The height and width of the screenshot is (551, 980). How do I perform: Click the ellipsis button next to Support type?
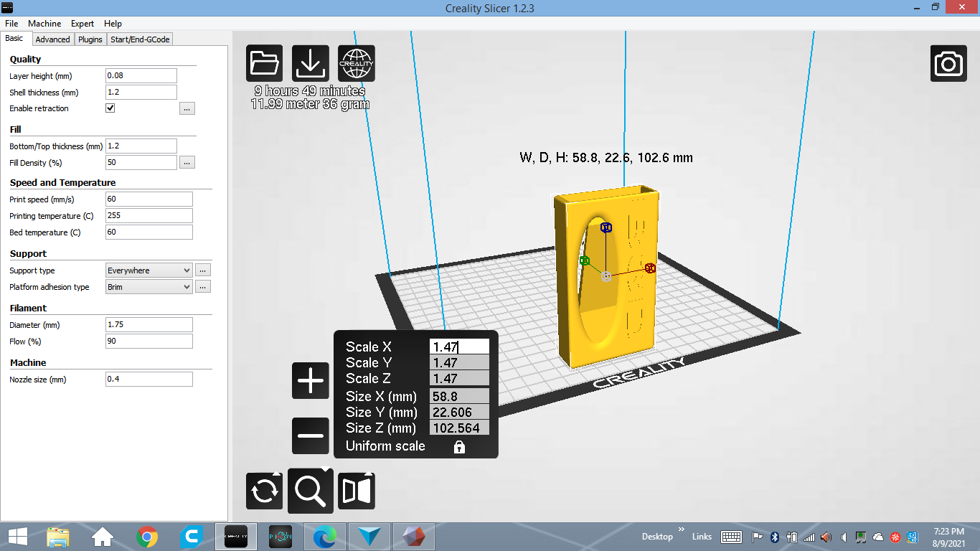coord(203,270)
